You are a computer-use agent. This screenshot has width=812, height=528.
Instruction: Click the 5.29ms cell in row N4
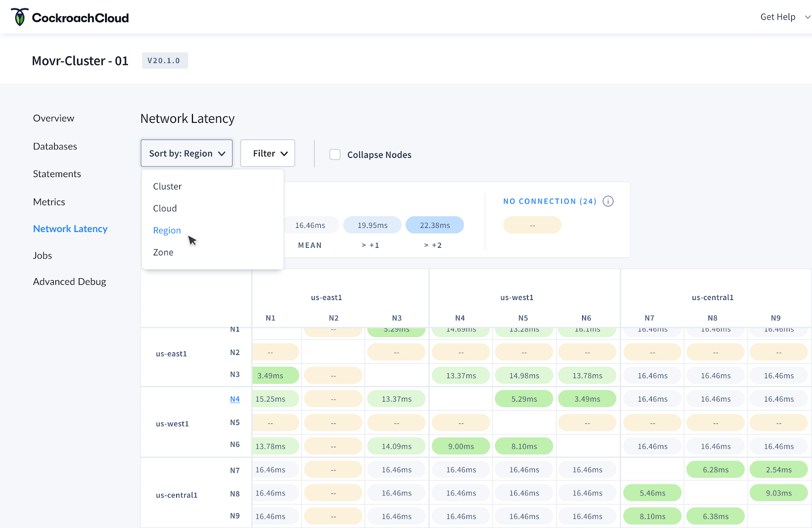[524, 399]
